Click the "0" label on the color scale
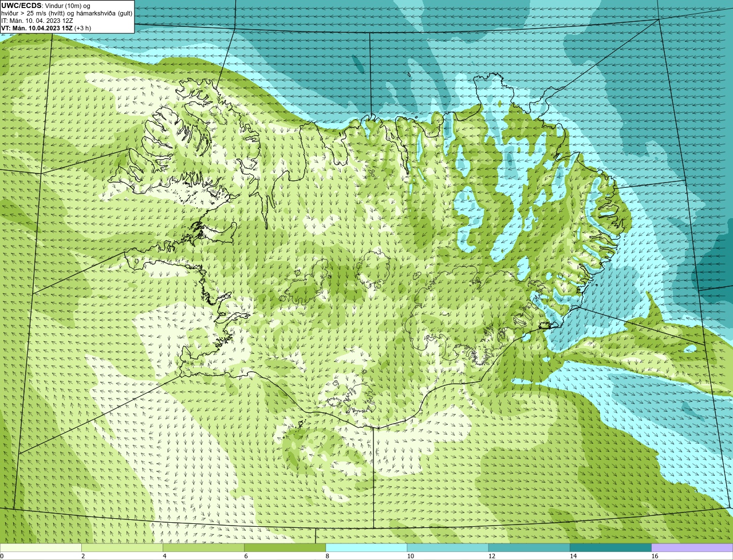The height and width of the screenshot is (560, 733). pos(2,556)
